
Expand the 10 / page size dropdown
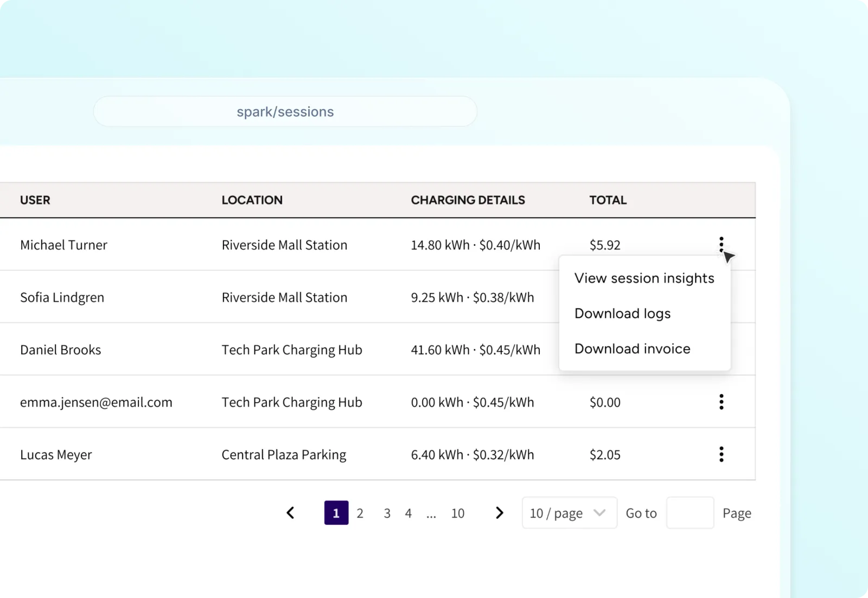coord(569,513)
